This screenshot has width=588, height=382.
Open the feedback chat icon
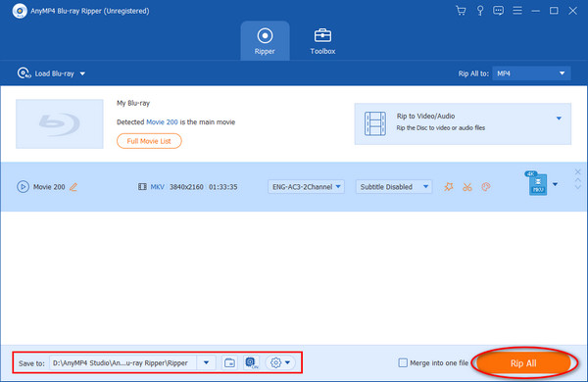click(x=499, y=11)
